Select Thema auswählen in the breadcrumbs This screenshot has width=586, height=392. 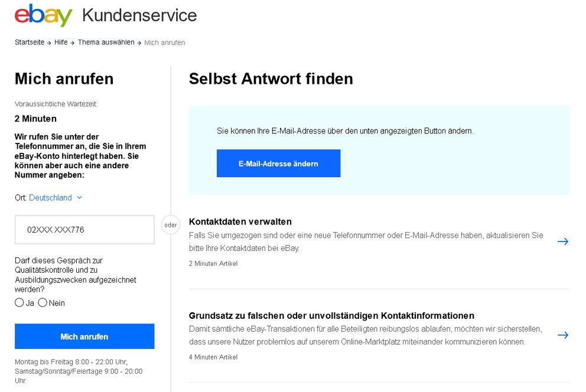click(x=106, y=43)
